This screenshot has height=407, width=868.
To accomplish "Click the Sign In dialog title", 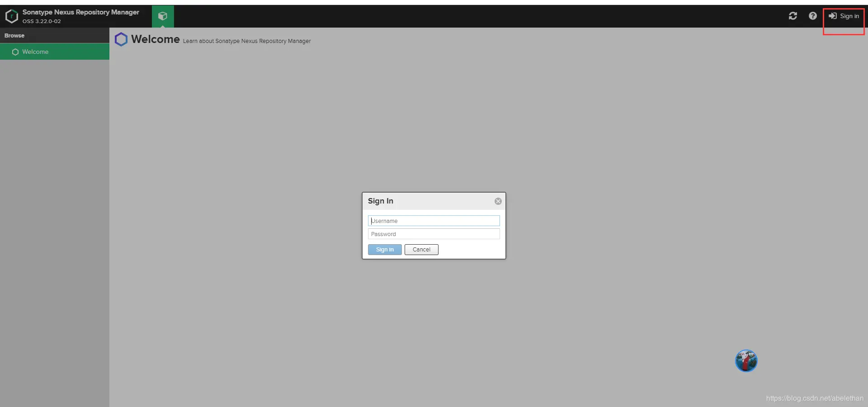I will [x=381, y=201].
